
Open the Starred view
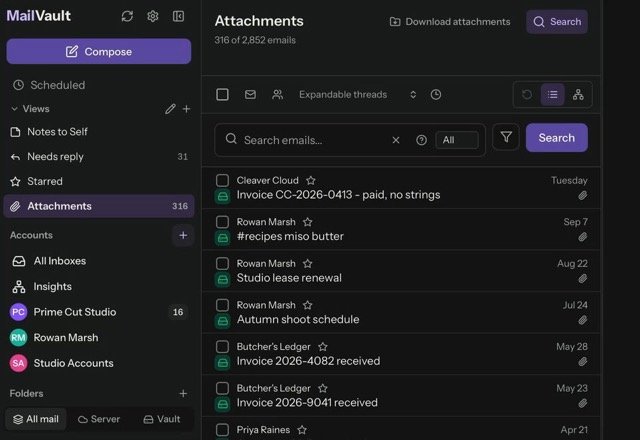coord(99,181)
